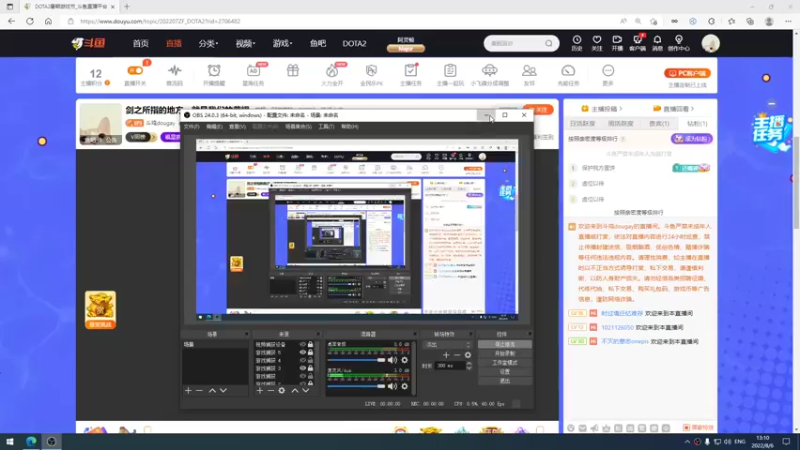
Task: Switch to 周活跃度 tab in rank panel
Action: click(x=620, y=123)
